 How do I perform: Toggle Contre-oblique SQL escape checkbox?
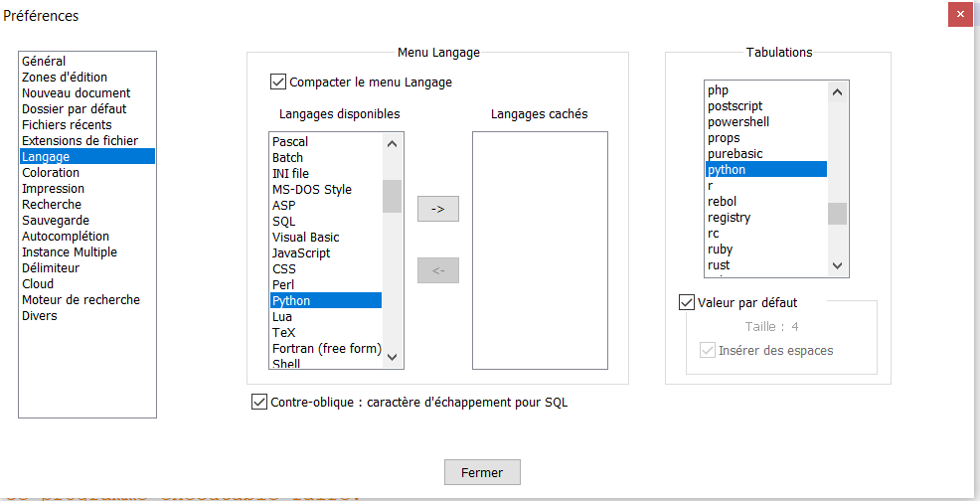[x=260, y=403]
